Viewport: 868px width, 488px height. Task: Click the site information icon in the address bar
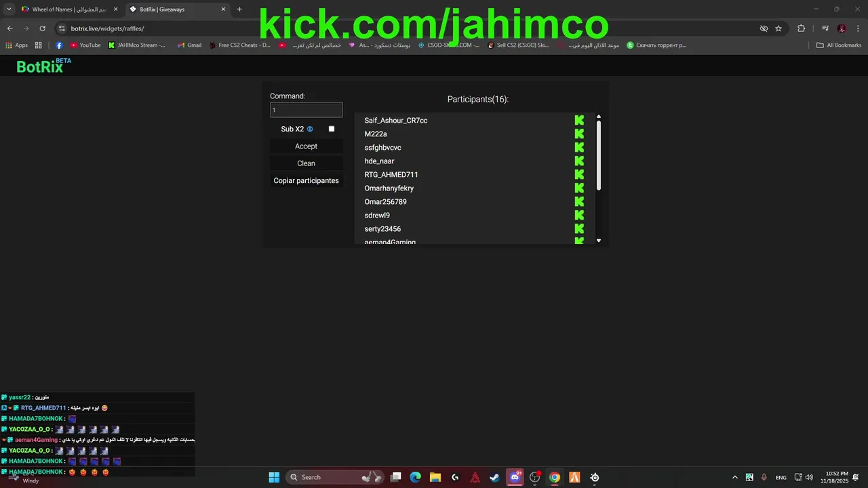[x=62, y=28]
